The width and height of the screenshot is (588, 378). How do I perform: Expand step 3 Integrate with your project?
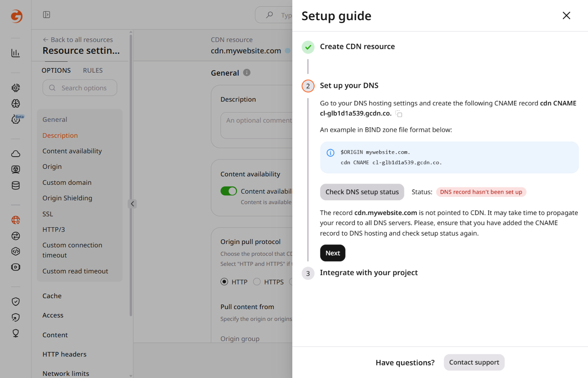[x=369, y=273]
